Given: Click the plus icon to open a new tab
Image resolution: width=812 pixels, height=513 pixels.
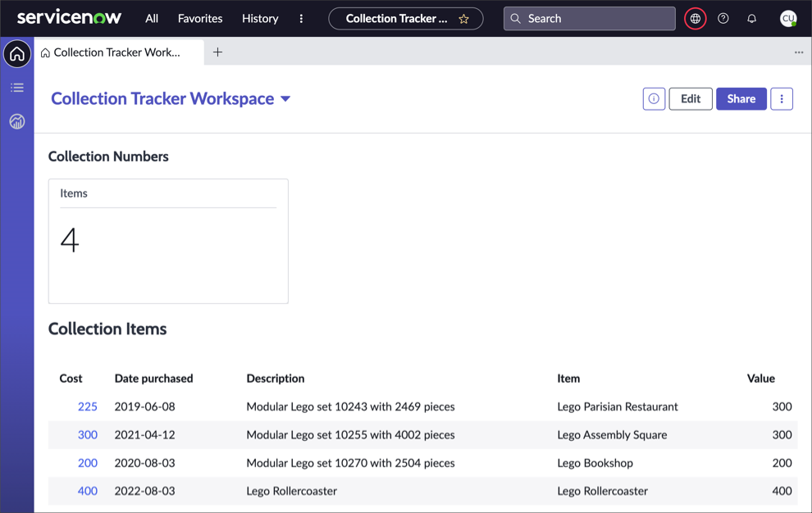Looking at the screenshot, I should coord(218,51).
